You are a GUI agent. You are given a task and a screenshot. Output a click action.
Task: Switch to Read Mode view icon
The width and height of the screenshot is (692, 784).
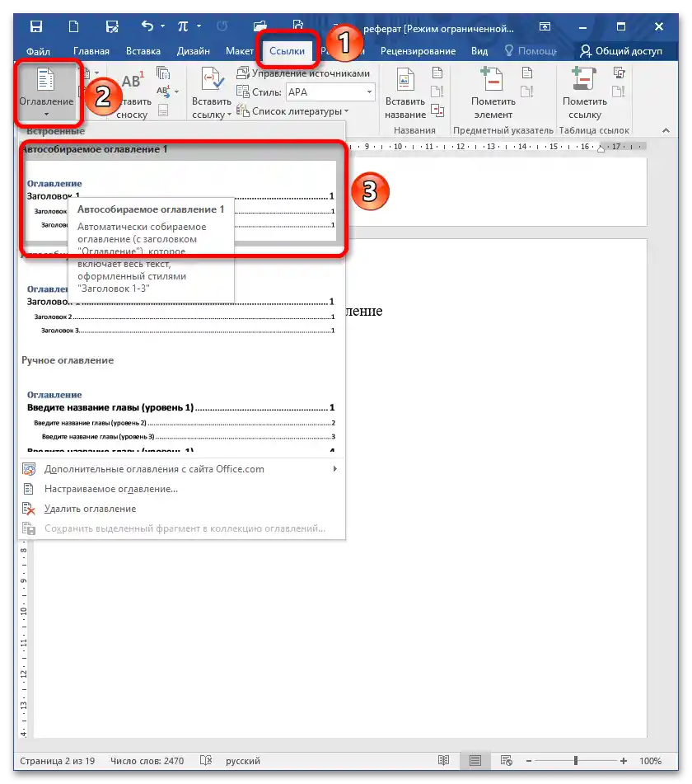point(443,760)
